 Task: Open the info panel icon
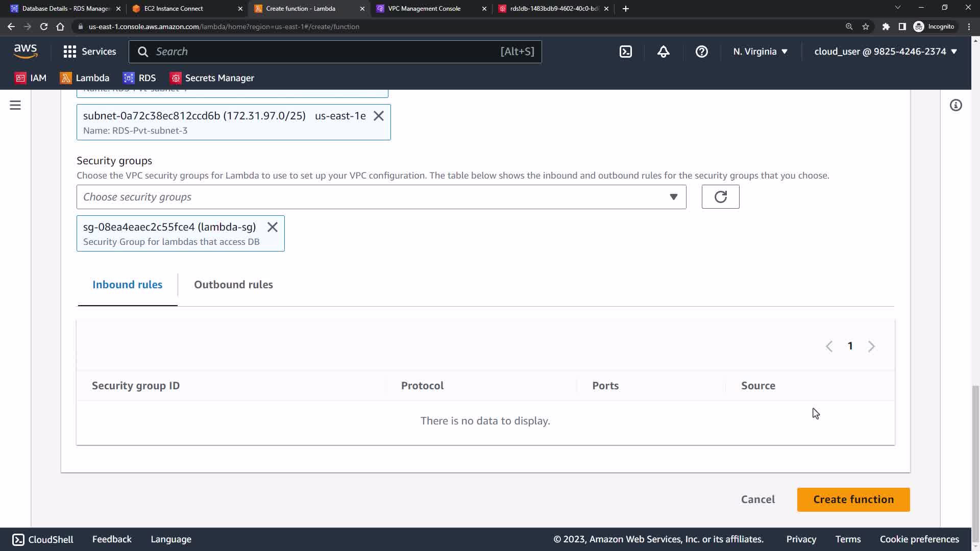pos(955,105)
